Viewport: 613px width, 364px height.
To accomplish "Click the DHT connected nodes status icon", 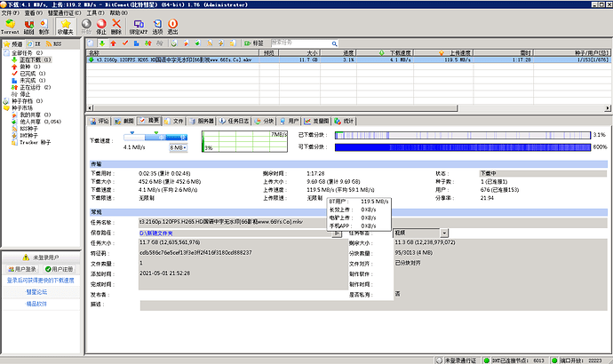I will point(486,360).
